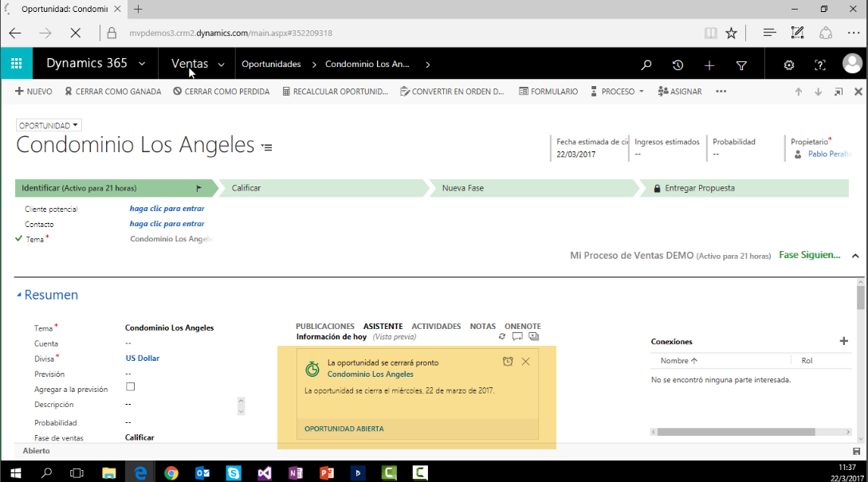The width and height of the screenshot is (868, 482).
Task: Toggle the Agregar a la previsión checkbox
Action: (131, 387)
